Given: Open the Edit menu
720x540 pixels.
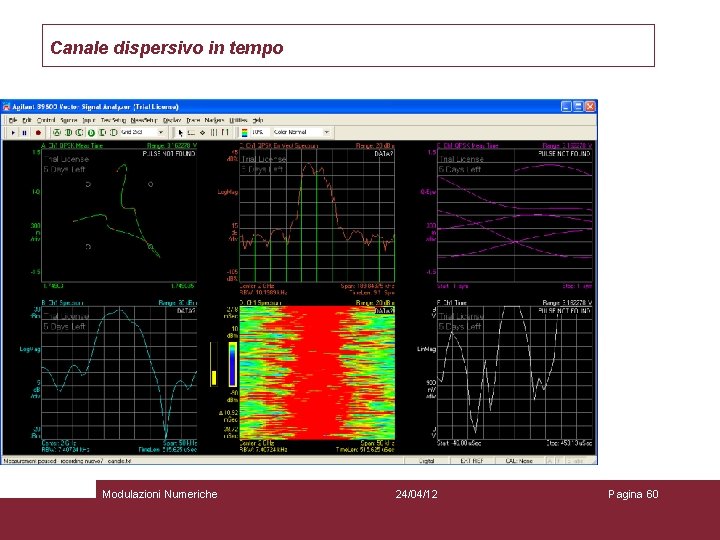Looking at the screenshot, I should coord(27,120).
